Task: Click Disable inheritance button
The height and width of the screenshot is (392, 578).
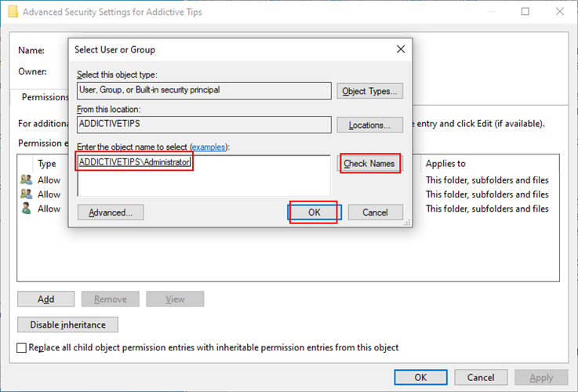Action: click(x=67, y=325)
